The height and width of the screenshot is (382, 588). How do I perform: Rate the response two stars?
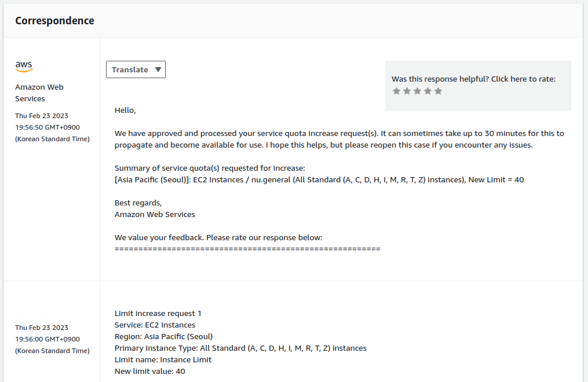click(407, 91)
